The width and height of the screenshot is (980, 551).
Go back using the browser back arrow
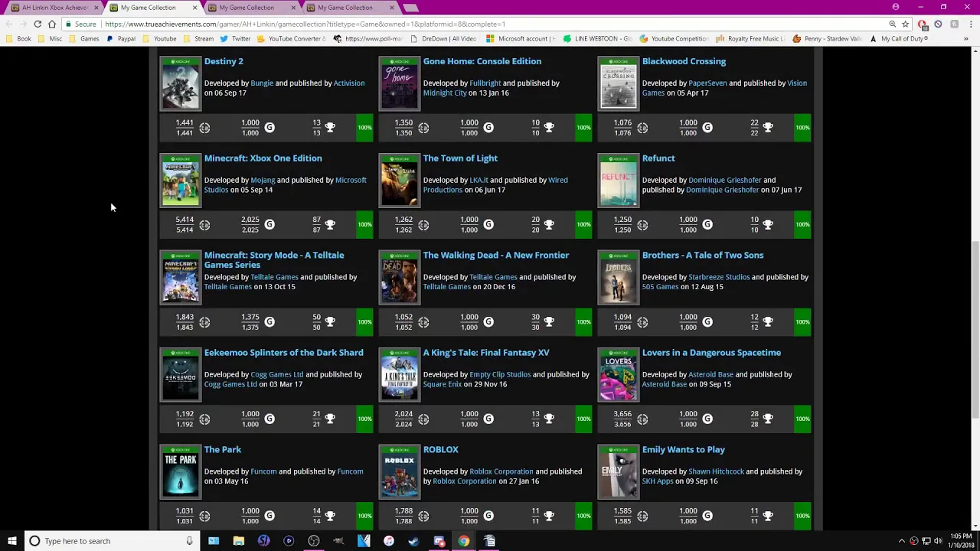click(x=8, y=24)
